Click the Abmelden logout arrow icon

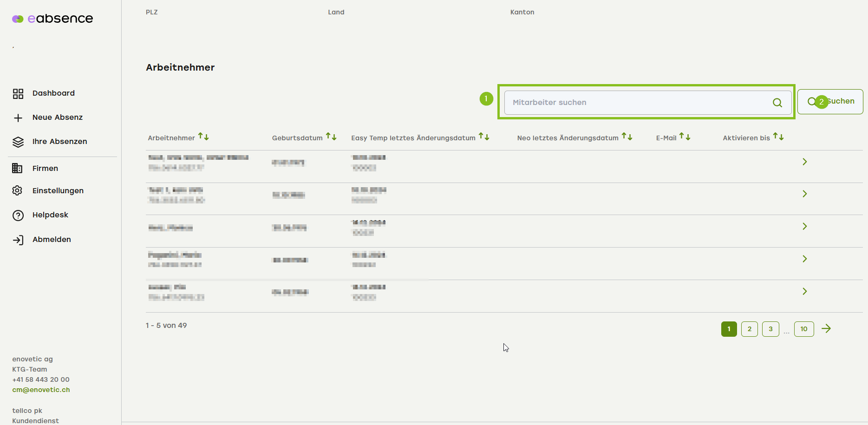pos(18,240)
